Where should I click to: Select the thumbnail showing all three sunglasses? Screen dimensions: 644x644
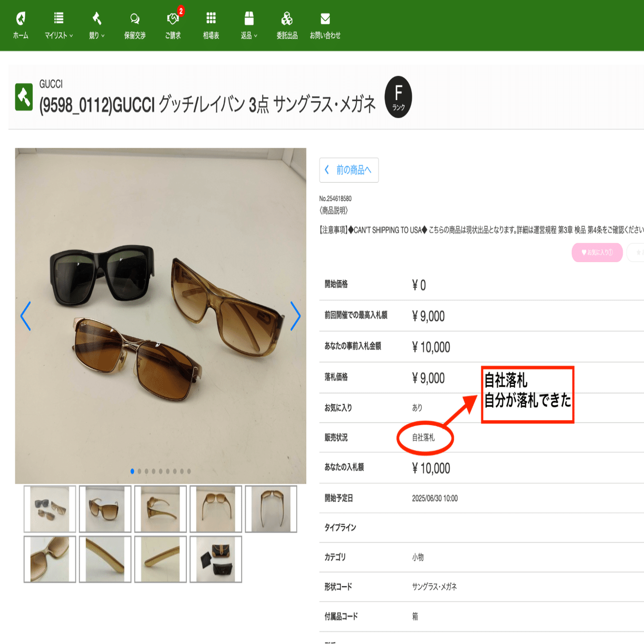(50, 509)
